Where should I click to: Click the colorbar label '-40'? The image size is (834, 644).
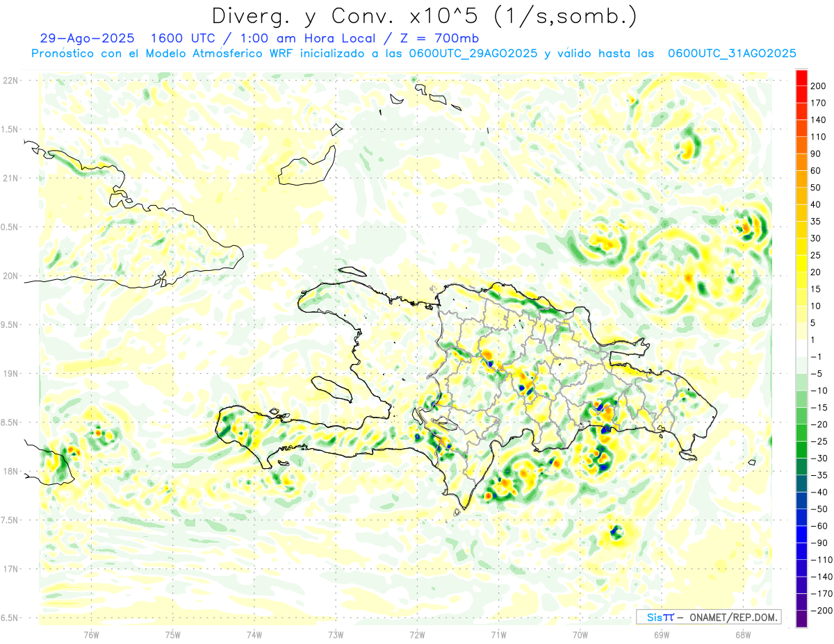819,492
